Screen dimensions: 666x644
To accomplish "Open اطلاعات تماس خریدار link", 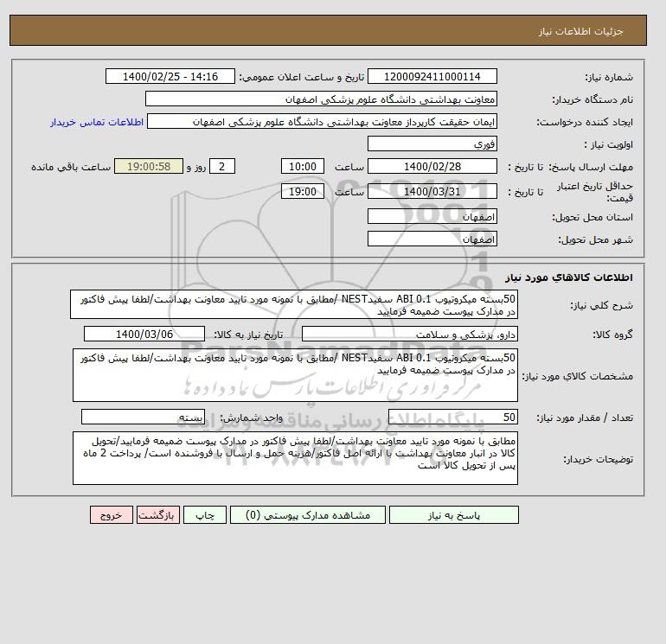I will [97, 122].
